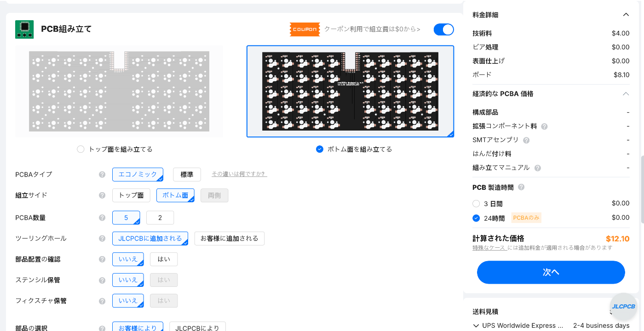Open the その違いは何ですか? link

[x=239, y=174]
